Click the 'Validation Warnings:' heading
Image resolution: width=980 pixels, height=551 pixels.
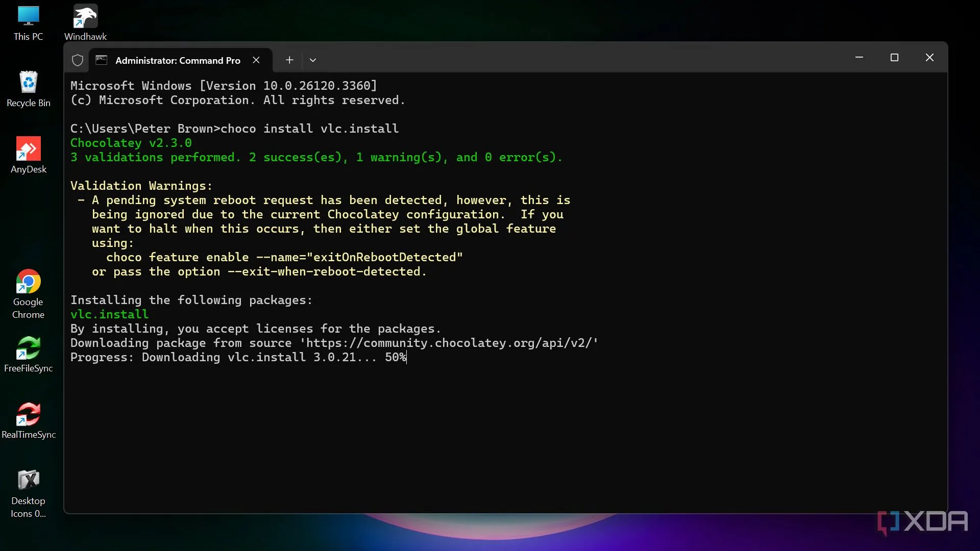[x=141, y=186]
